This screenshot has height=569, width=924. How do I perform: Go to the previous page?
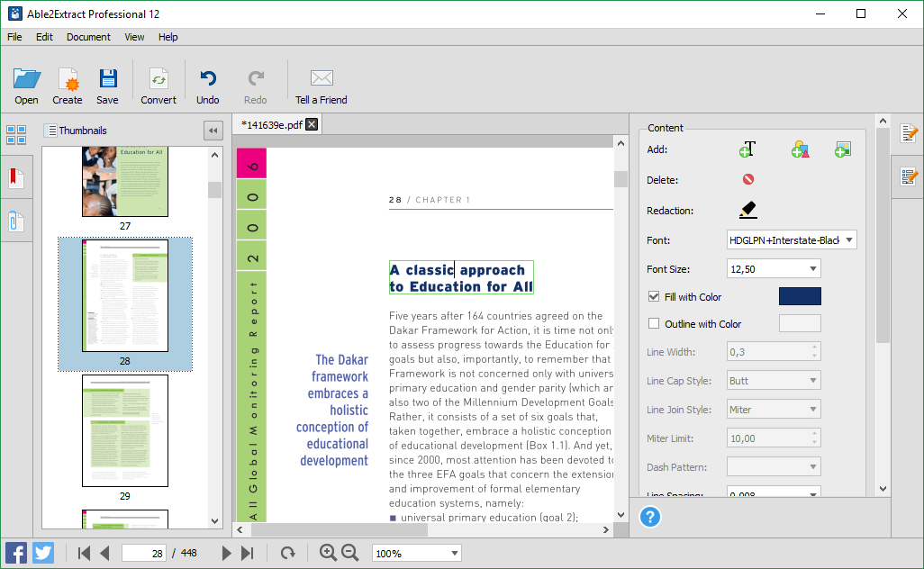(x=104, y=553)
